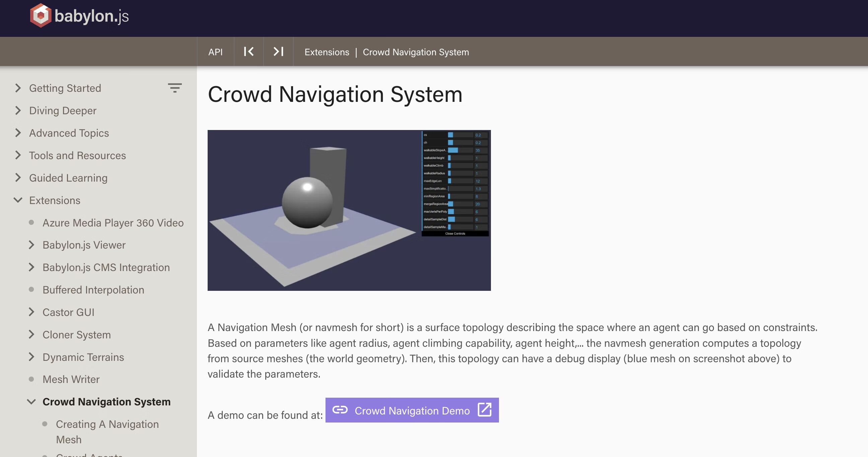Select Mesh Writer in the sidebar
868x457 pixels.
[x=71, y=379]
